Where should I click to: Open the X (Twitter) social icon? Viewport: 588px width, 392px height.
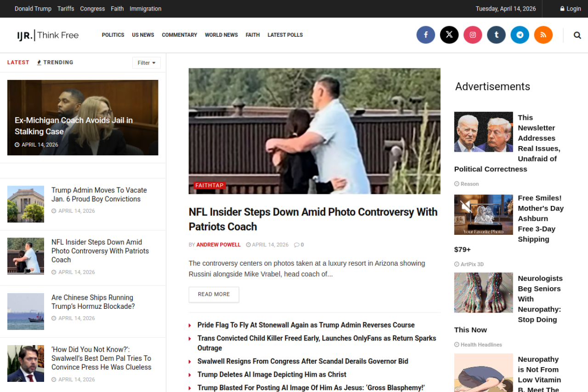[449, 35]
